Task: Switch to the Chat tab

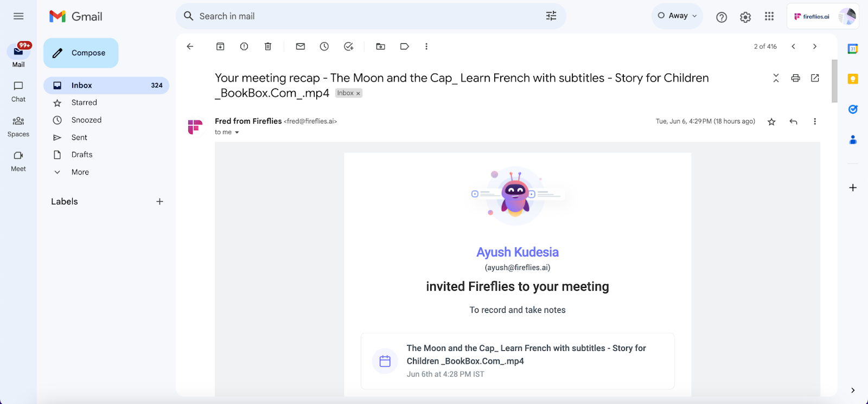Action: click(x=18, y=92)
